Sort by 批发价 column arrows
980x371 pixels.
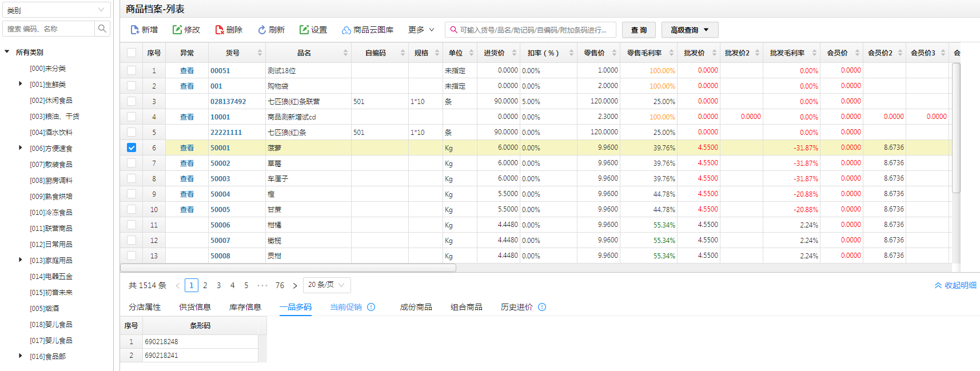point(714,53)
